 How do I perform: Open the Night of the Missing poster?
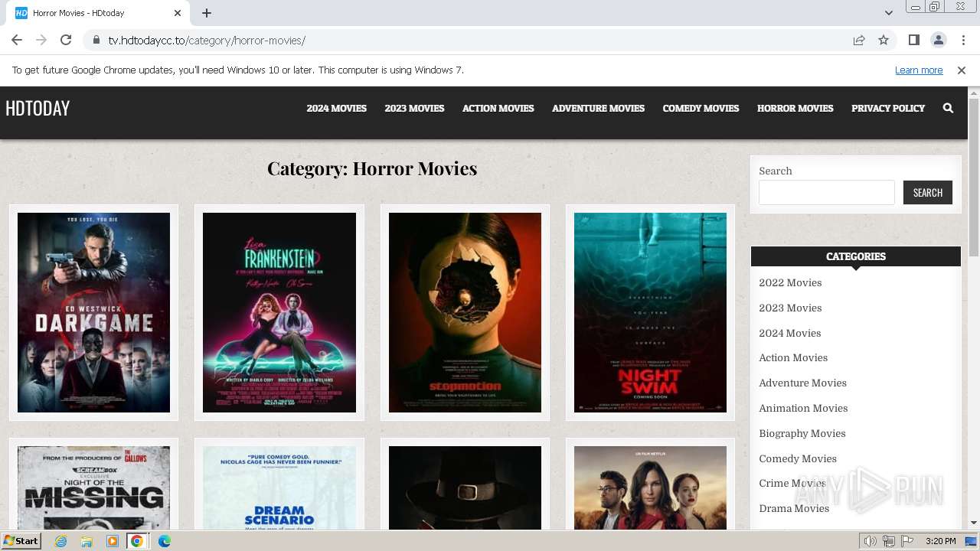[x=93, y=488]
